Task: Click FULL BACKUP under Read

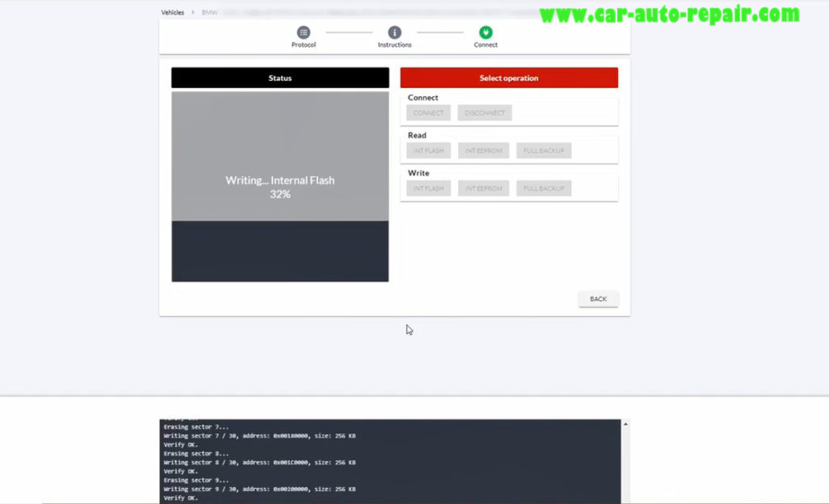Action: pyautogui.click(x=543, y=150)
